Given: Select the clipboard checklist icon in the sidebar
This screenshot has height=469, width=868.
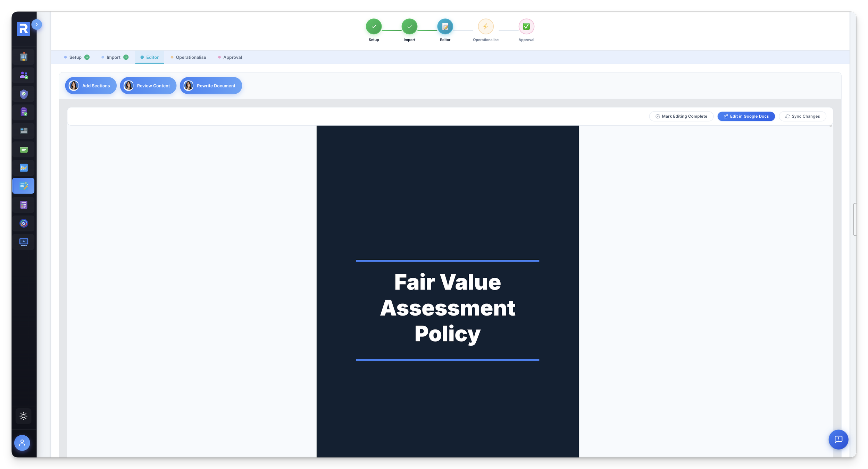Looking at the screenshot, I should click(23, 112).
